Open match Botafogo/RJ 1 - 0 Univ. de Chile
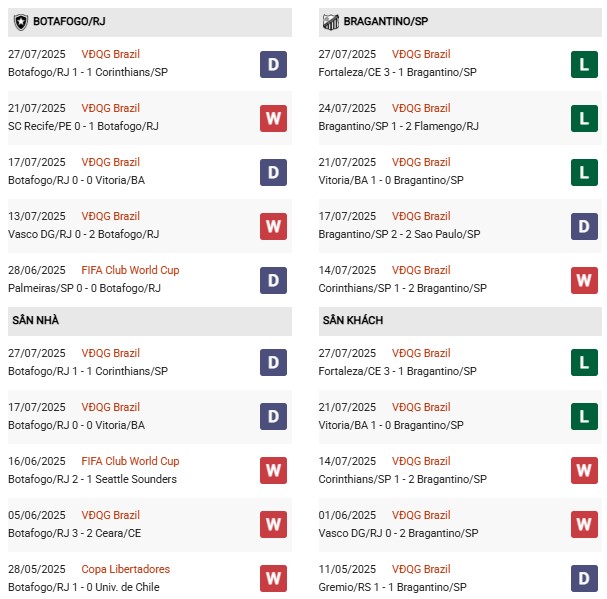The height and width of the screenshot is (599, 607). 89,587
